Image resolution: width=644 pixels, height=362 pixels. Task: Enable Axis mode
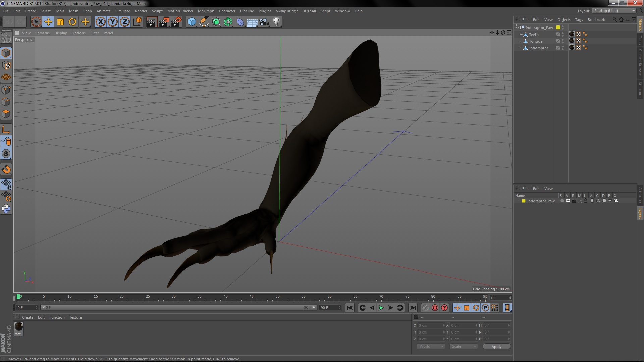pos(6,129)
